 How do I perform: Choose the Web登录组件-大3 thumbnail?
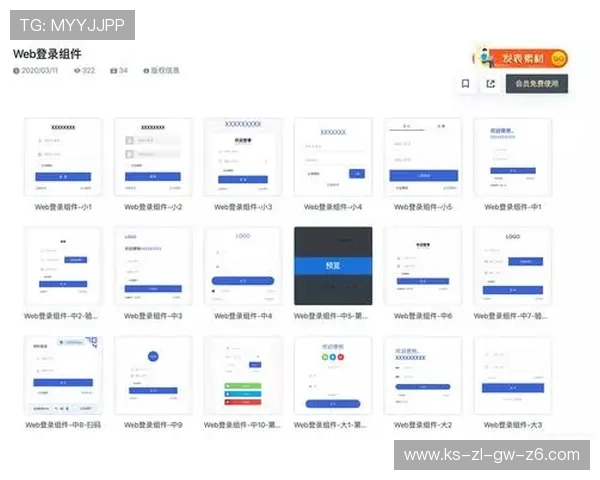[513, 376]
